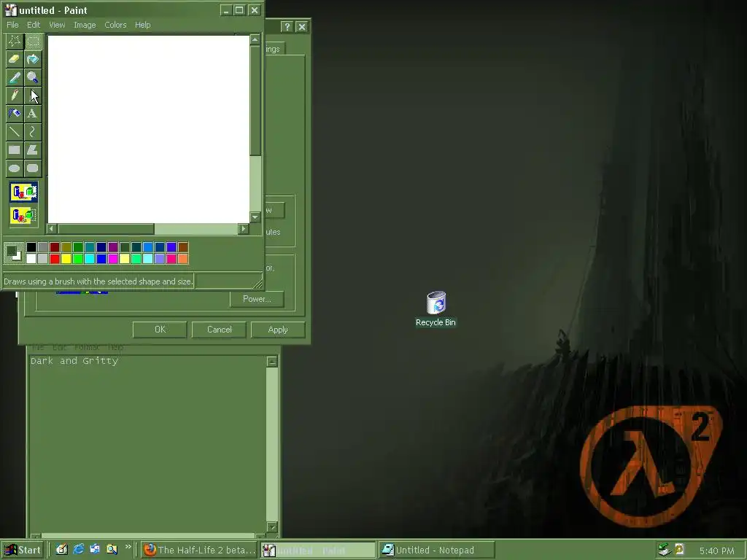The image size is (747, 560).
Task: Click the Paint canvas up scroll arrow
Action: pos(255,39)
